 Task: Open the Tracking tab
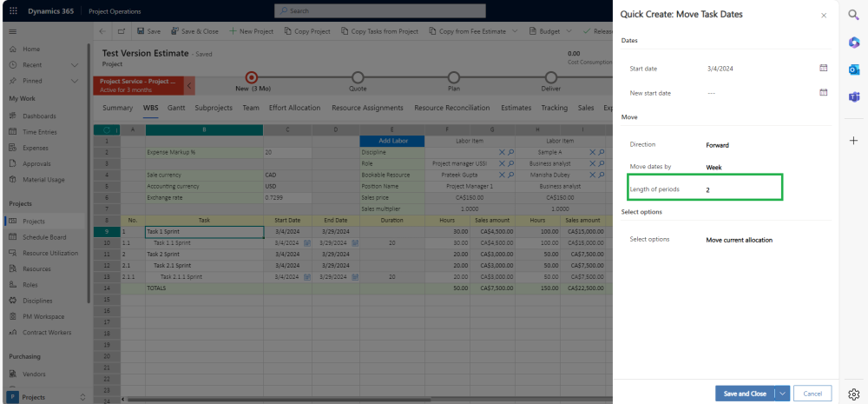tap(554, 108)
